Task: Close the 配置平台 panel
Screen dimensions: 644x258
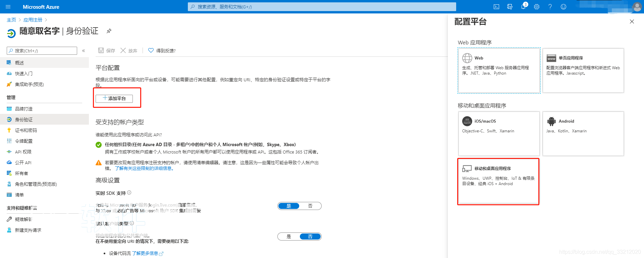Action: coord(632,21)
